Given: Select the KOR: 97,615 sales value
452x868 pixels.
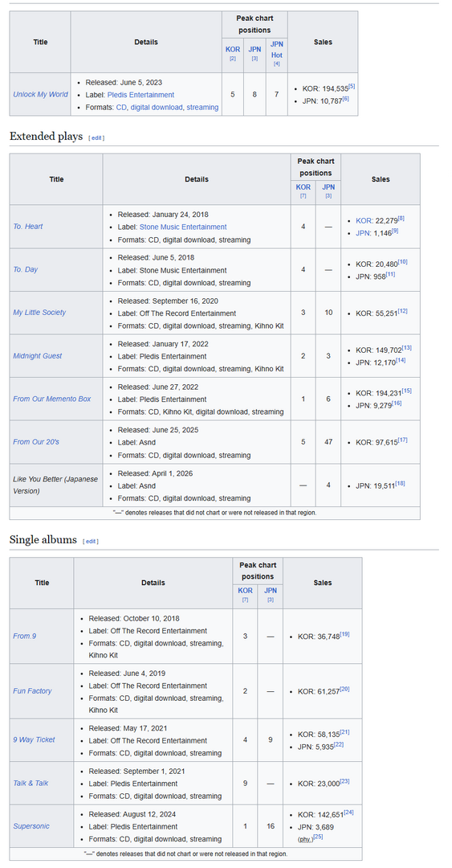Looking at the screenshot, I should point(377,443).
